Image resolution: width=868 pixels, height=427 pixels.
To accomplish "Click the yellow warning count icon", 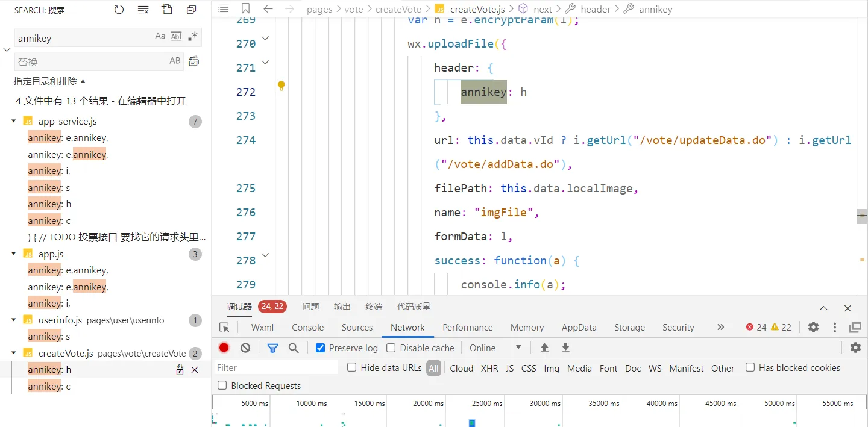I will (x=775, y=327).
